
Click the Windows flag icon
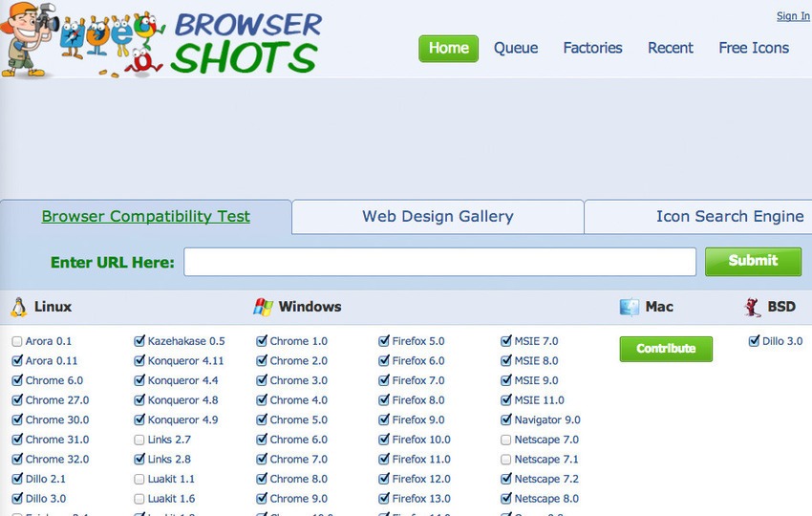click(x=263, y=307)
